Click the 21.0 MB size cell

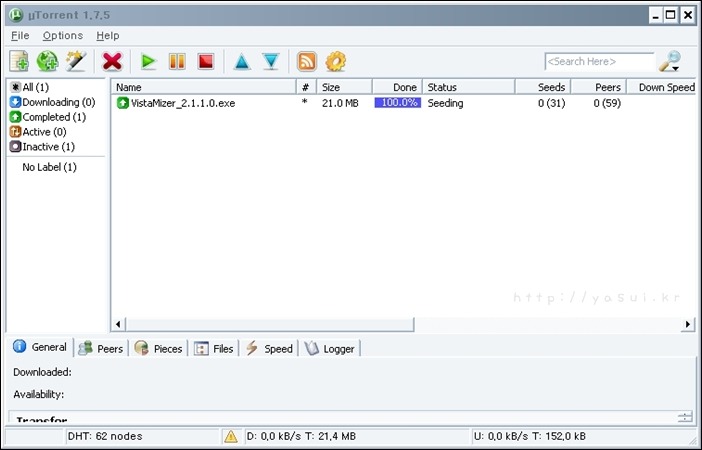(340, 103)
